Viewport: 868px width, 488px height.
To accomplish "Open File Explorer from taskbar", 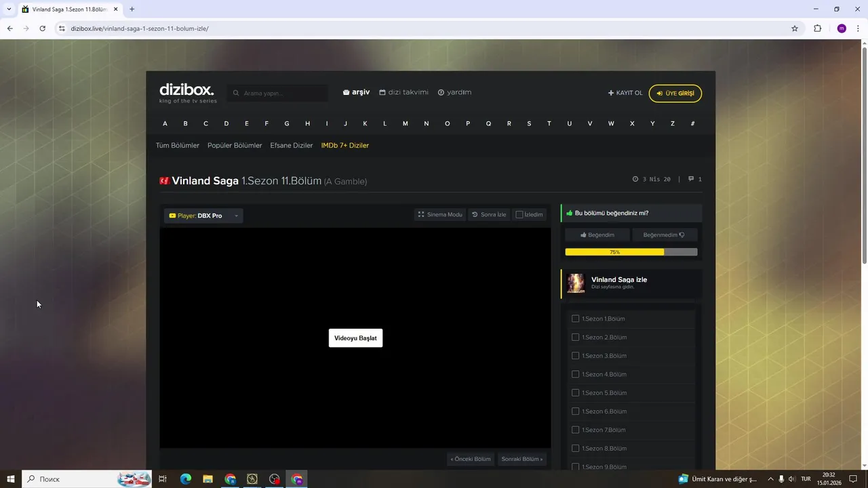I will pyautogui.click(x=208, y=479).
